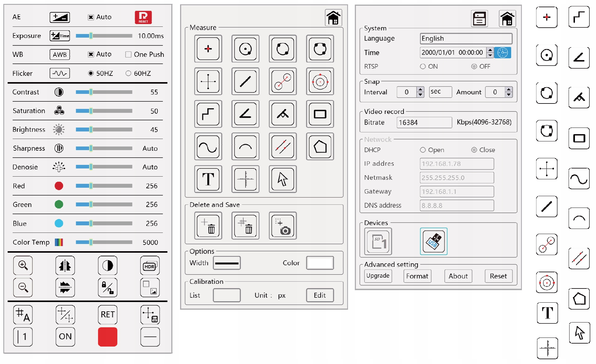Increase the Snap Interval stepper
596x364 pixels.
click(x=420, y=90)
